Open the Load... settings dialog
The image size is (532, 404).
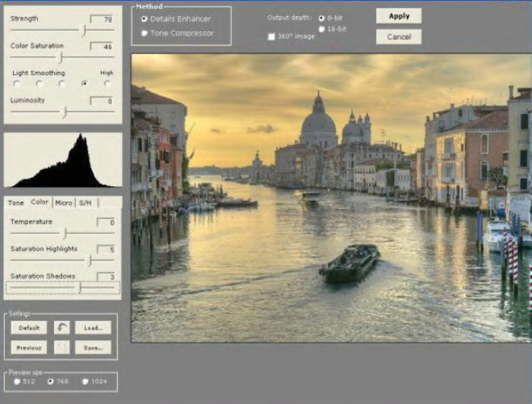[93, 328]
